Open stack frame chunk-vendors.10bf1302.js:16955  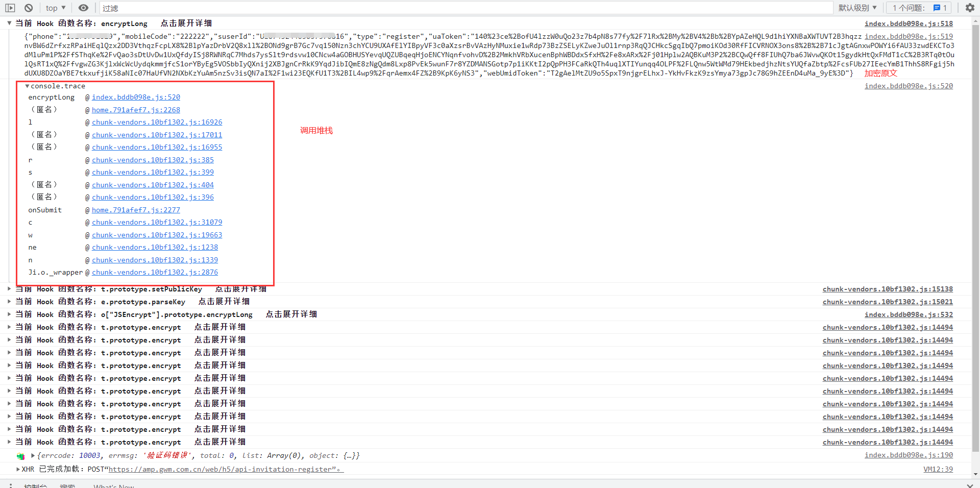(x=157, y=147)
